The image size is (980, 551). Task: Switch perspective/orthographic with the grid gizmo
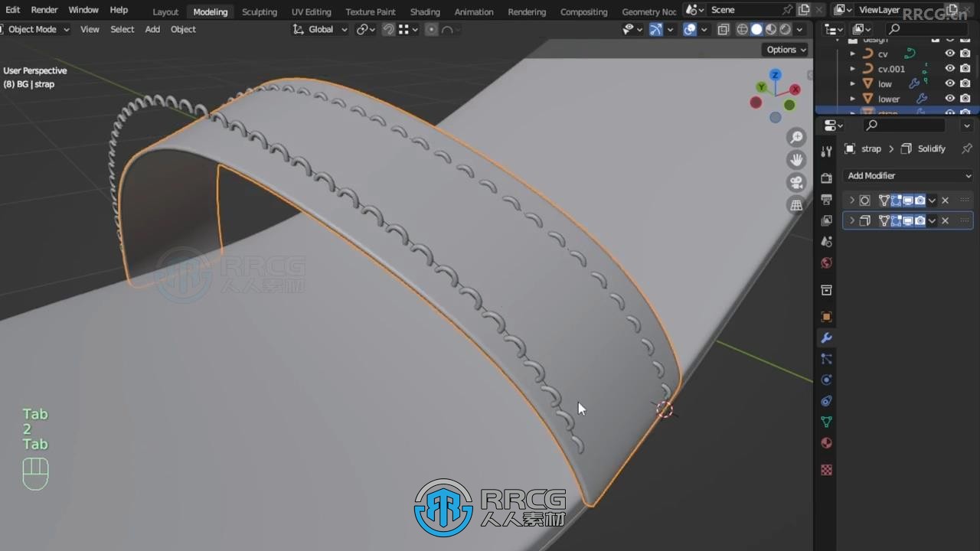click(796, 204)
